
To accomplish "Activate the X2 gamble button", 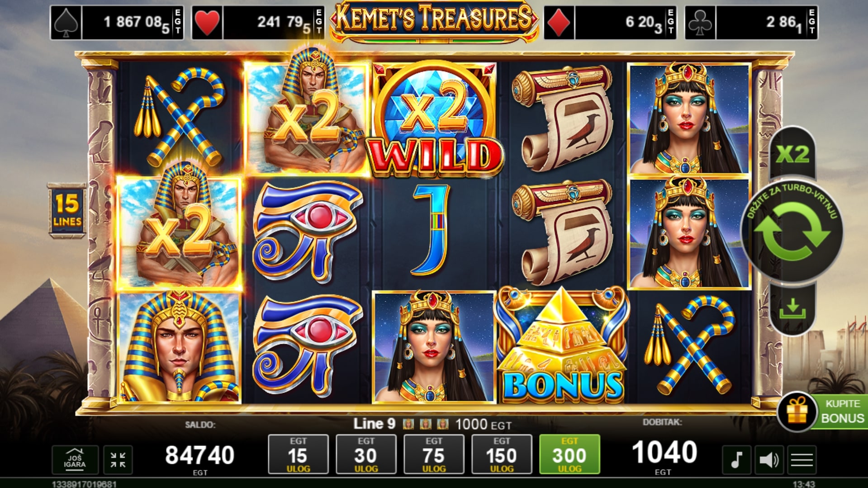I will point(792,154).
